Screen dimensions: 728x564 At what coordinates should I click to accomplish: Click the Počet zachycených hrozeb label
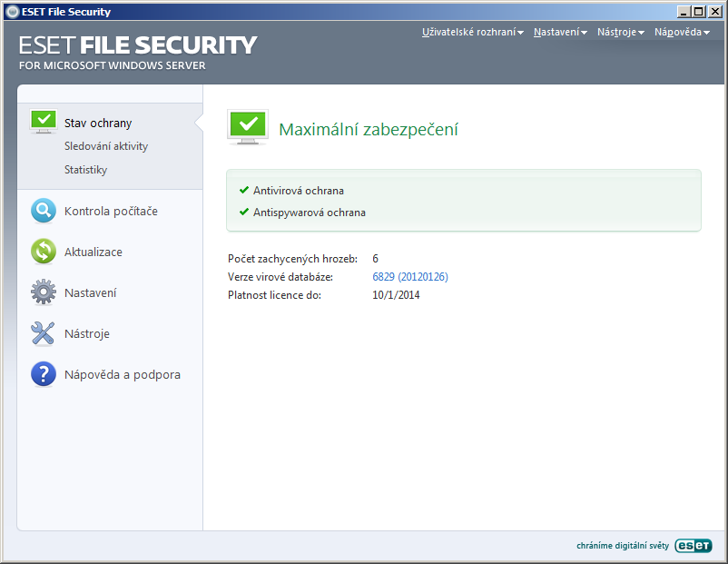click(292, 259)
